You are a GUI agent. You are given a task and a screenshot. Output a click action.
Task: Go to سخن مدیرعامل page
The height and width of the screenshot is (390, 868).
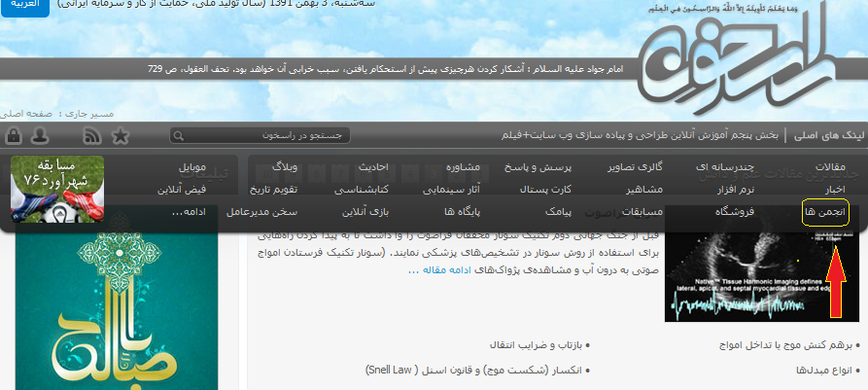click(261, 212)
